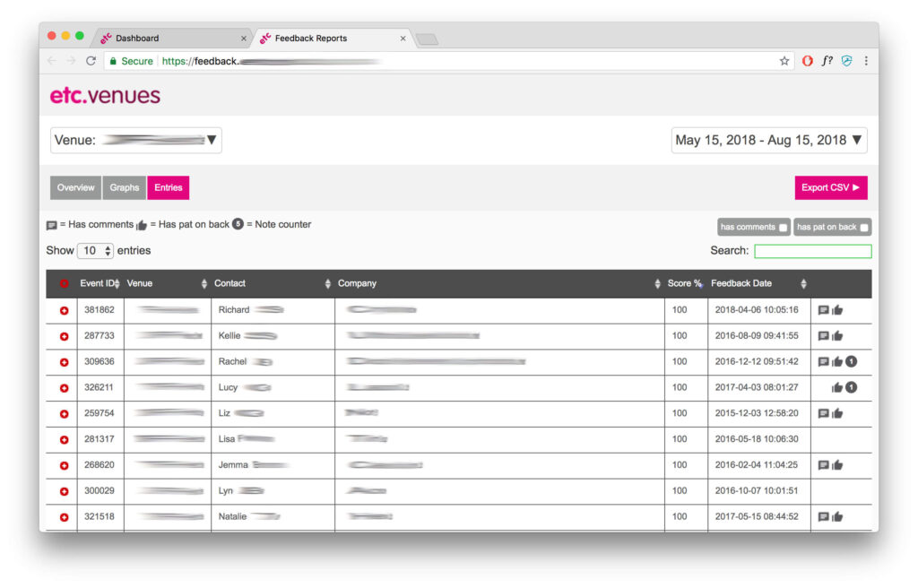The width and height of the screenshot is (918, 588).
Task: Enable the 'has pat on back' checkbox
Action: [x=864, y=228]
